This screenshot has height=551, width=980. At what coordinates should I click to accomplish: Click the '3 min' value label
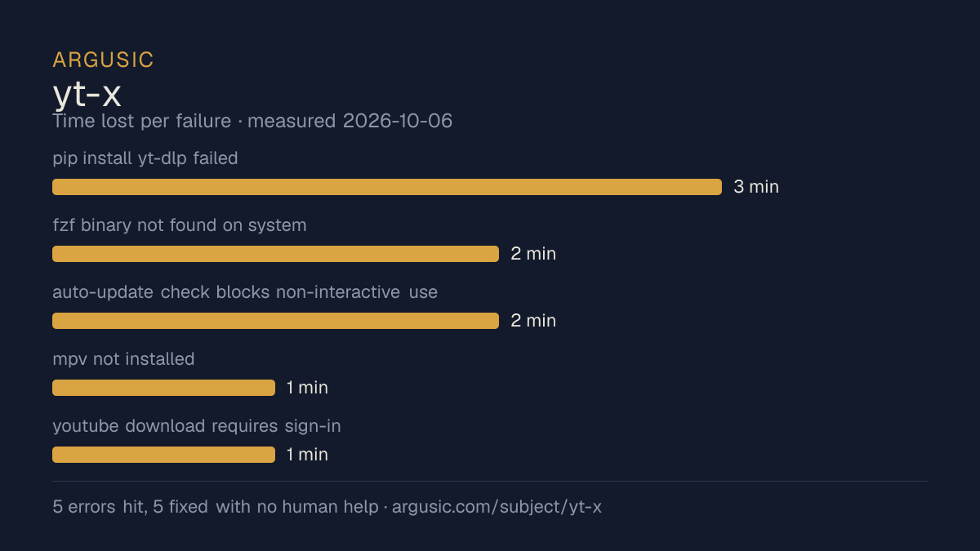tap(756, 187)
